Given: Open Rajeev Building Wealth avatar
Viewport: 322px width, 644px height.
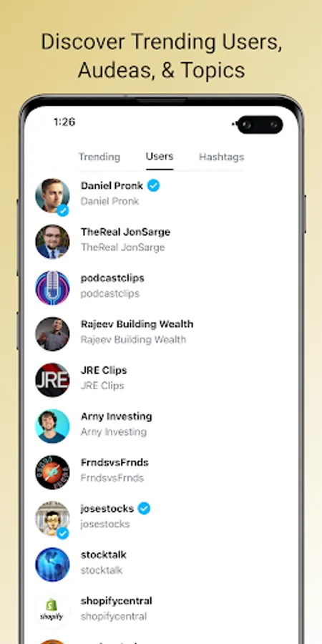Looking at the screenshot, I should point(52,334).
